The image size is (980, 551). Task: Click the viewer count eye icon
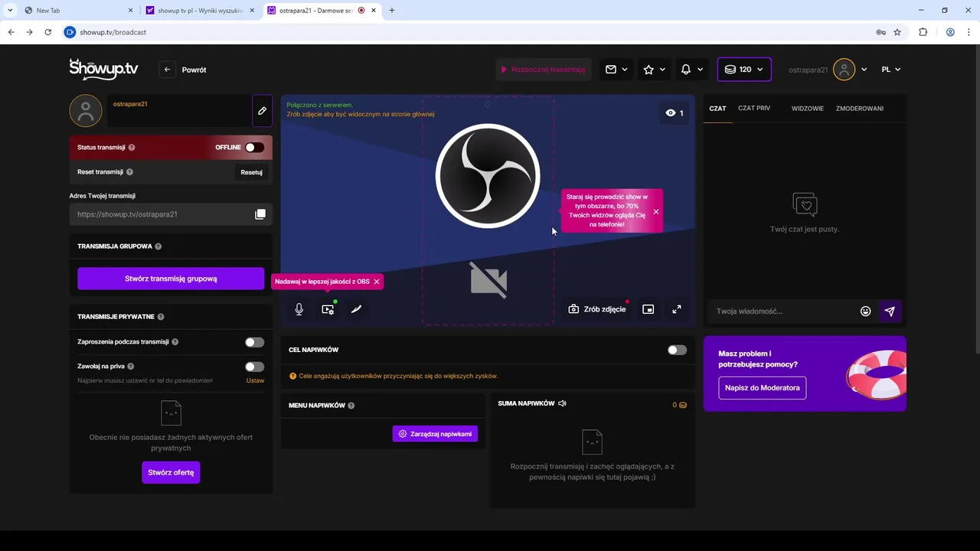click(671, 113)
